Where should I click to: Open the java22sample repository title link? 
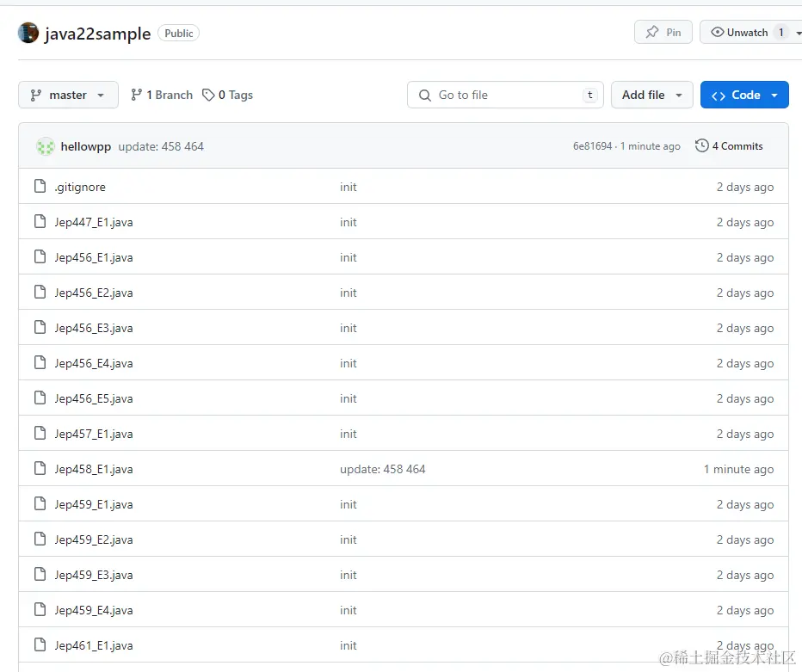click(98, 34)
